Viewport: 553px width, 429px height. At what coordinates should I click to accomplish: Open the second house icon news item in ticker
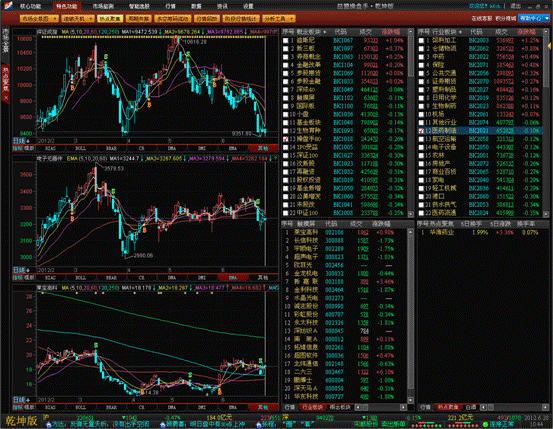(163, 425)
